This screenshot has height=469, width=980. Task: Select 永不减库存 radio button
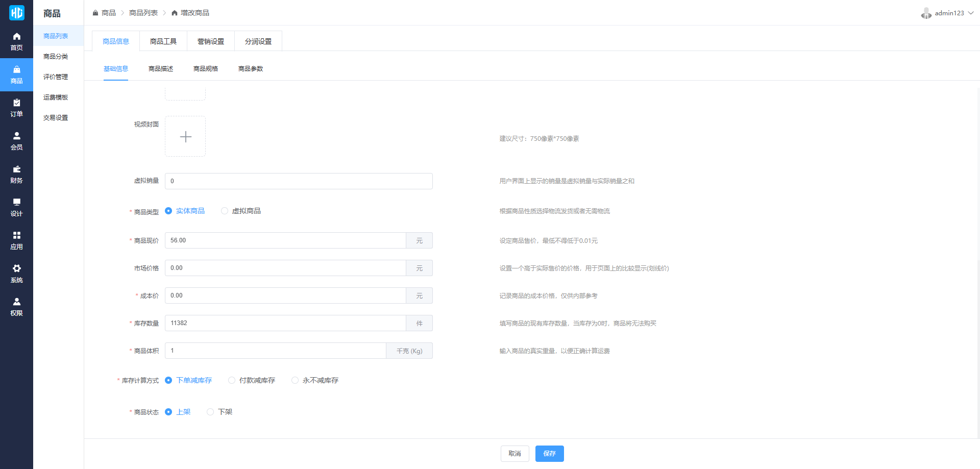click(295, 380)
